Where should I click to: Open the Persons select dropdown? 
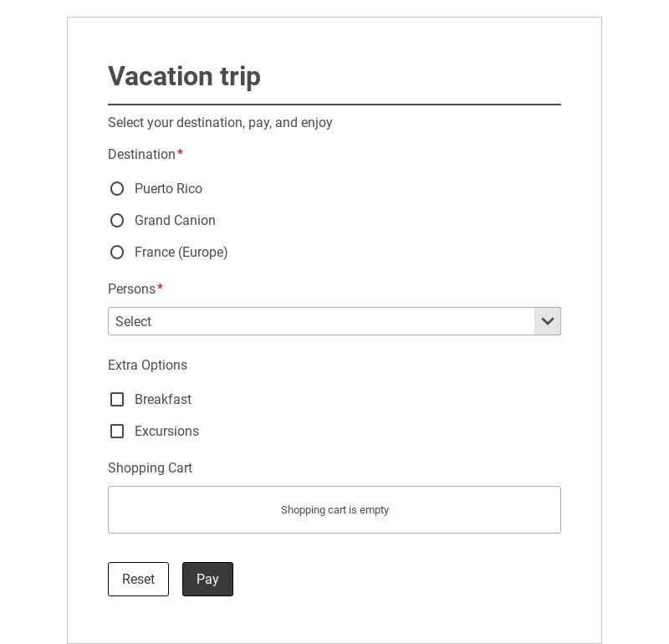(x=322, y=321)
